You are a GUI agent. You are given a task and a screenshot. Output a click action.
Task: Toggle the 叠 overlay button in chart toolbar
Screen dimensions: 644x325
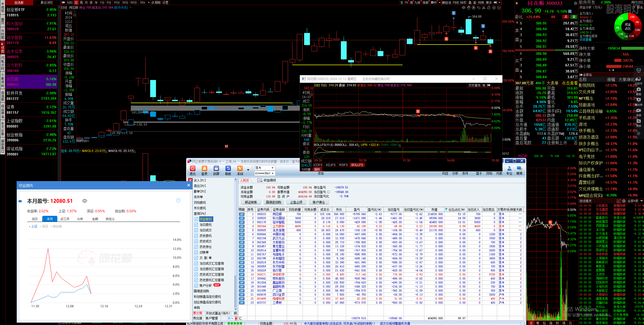coord(470,3)
